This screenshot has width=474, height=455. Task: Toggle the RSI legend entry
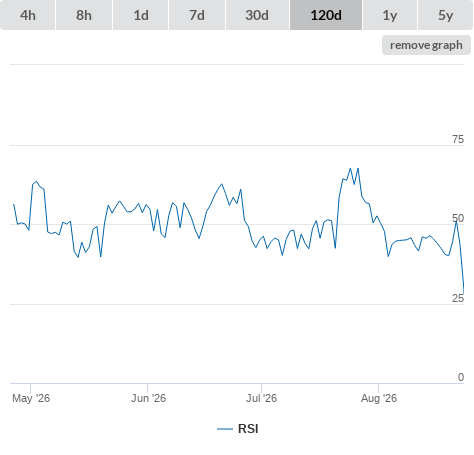click(x=238, y=429)
